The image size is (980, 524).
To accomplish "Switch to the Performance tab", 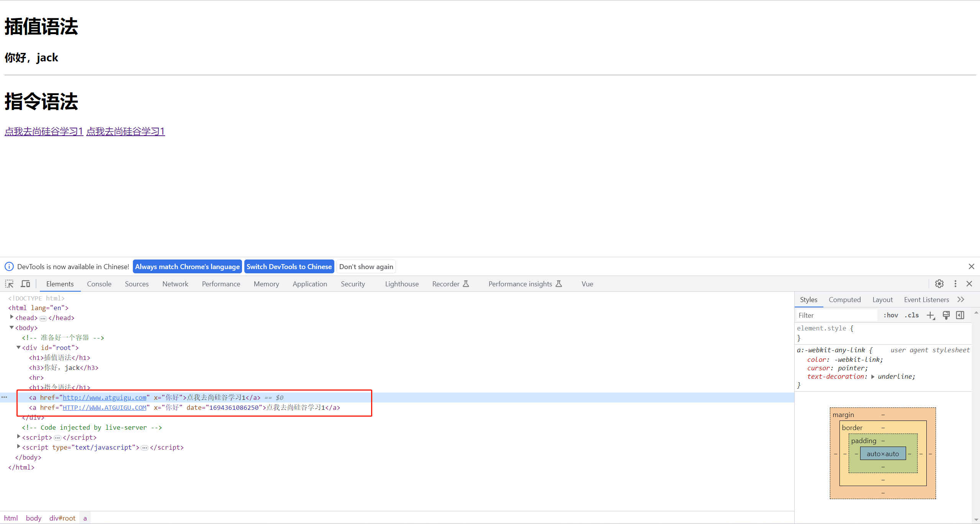I will tap(221, 284).
